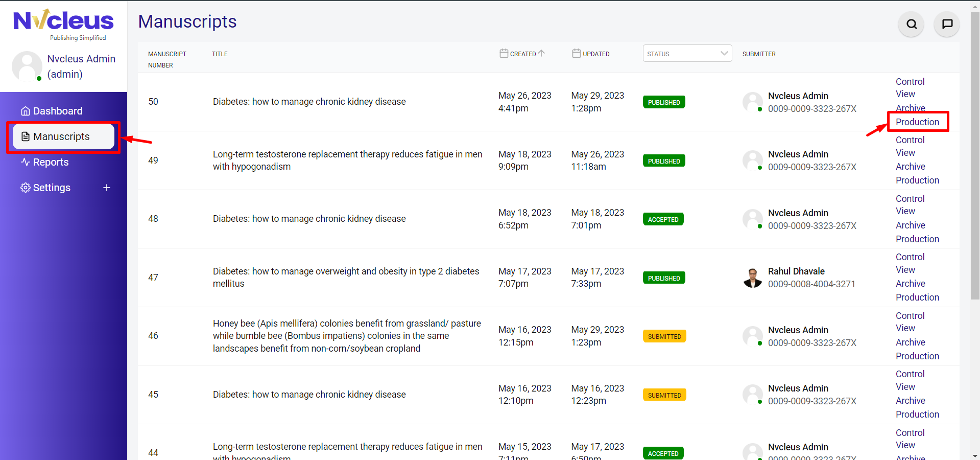Sort by Created date arrow icon
The image size is (980, 460).
pyautogui.click(x=542, y=53)
